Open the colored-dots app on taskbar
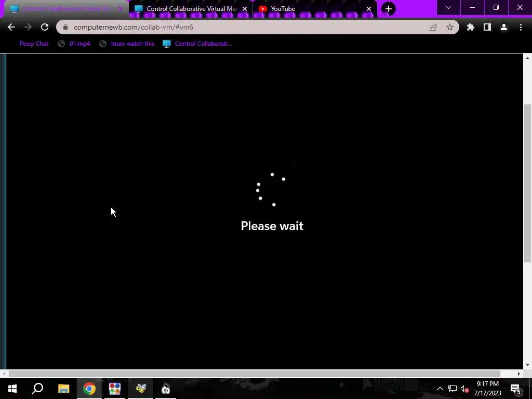532x399 pixels. coord(115,389)
